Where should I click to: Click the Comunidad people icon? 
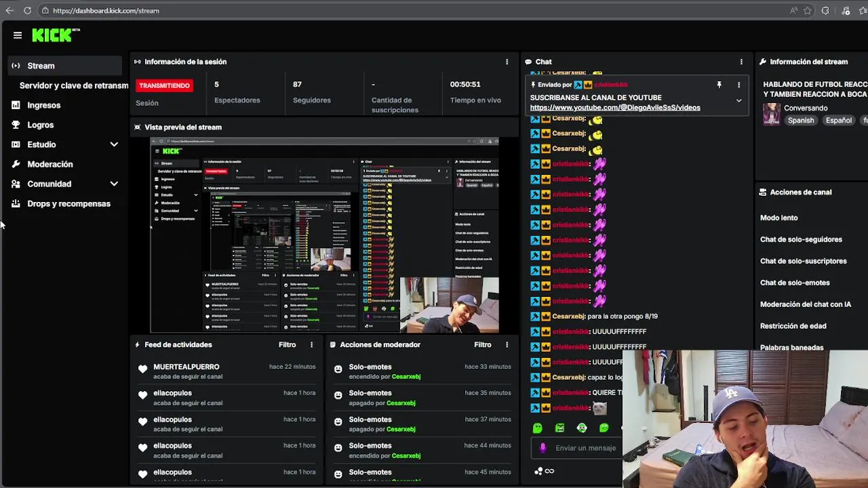point(16,184)
